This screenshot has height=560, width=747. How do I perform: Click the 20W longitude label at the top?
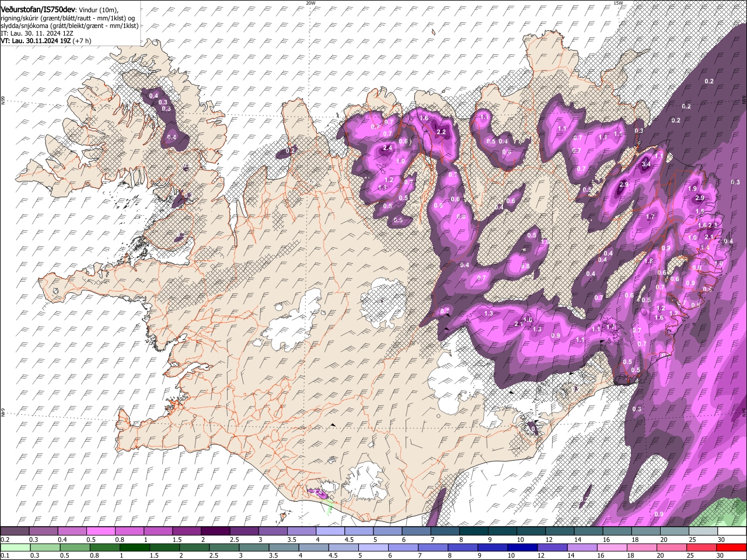point(310,2)
